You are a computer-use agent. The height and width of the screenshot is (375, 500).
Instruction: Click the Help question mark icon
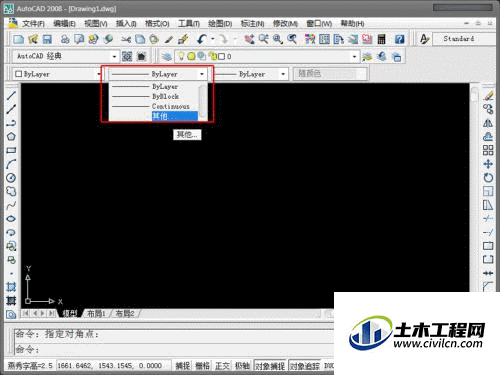click(399, 39)
